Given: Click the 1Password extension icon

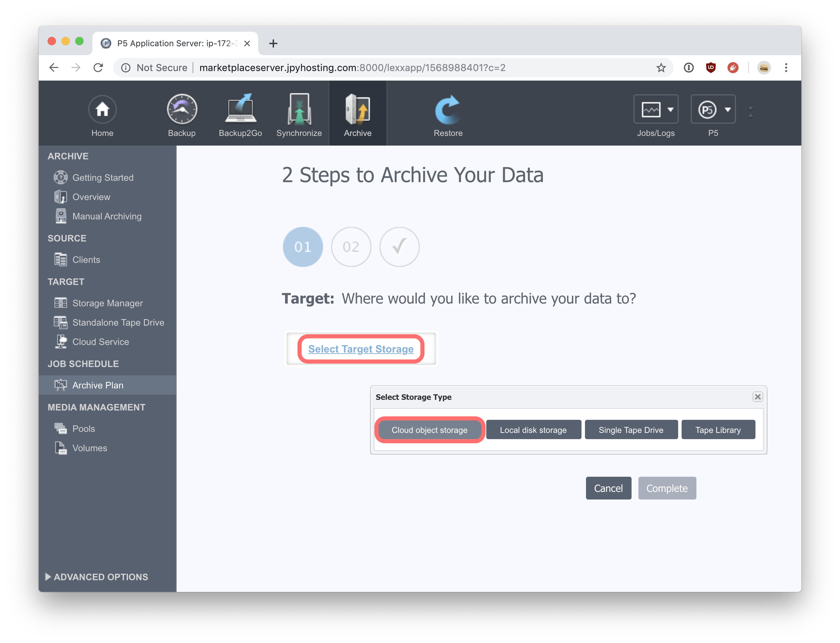Looking at the screenshot, I should pyautogui.click(x=688, y=68).
